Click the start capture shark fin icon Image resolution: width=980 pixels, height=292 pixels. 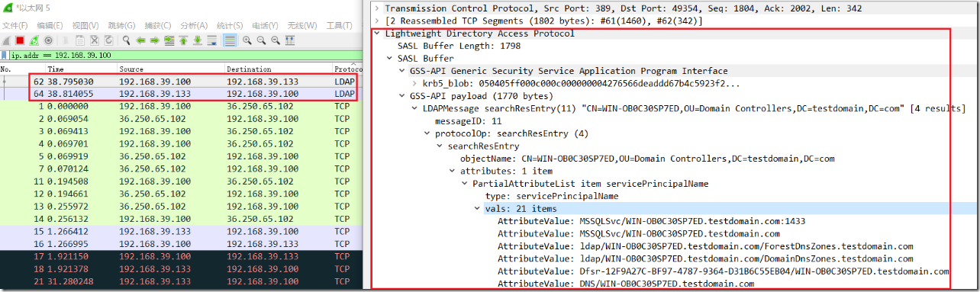tap(6, 40)
